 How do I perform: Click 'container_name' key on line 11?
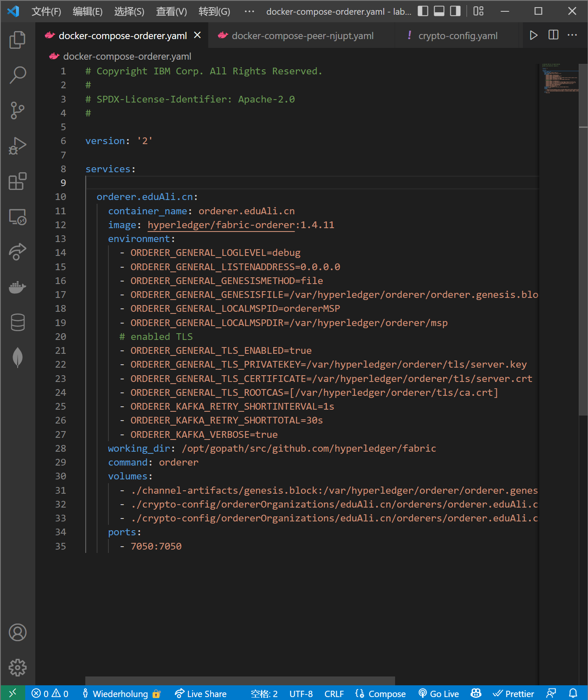click(148, 211)
